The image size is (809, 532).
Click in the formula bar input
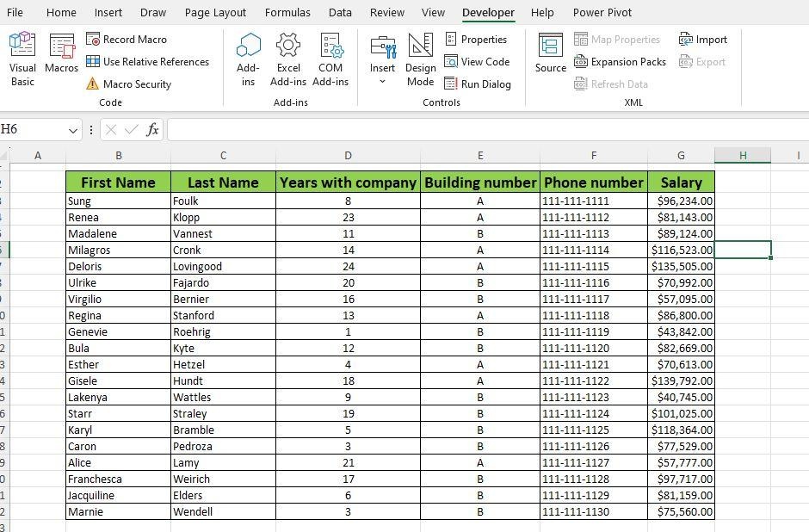(488, 129)
